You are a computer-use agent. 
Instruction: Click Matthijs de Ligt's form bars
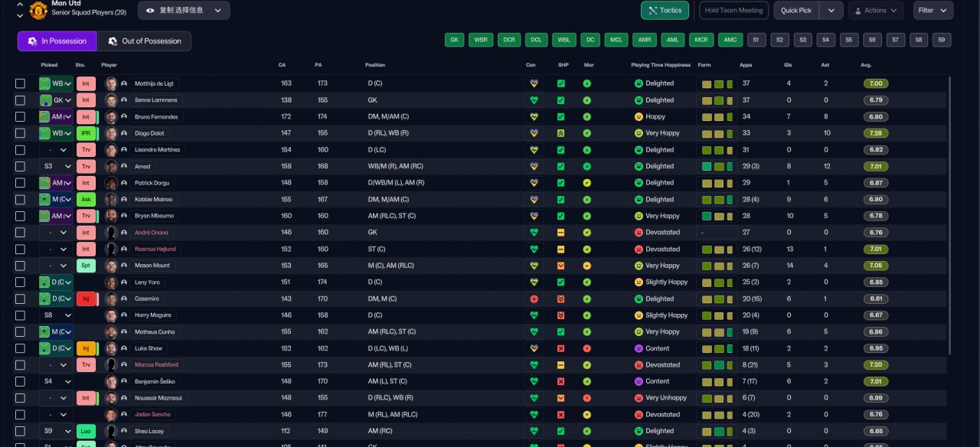click(717, 83)
